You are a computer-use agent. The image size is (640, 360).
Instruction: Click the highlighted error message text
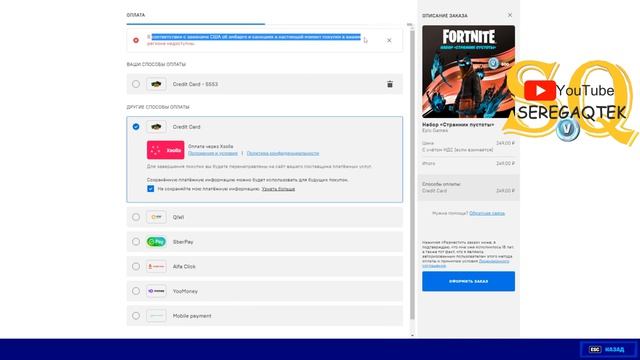pyautogui.click(x=256, y=37)
